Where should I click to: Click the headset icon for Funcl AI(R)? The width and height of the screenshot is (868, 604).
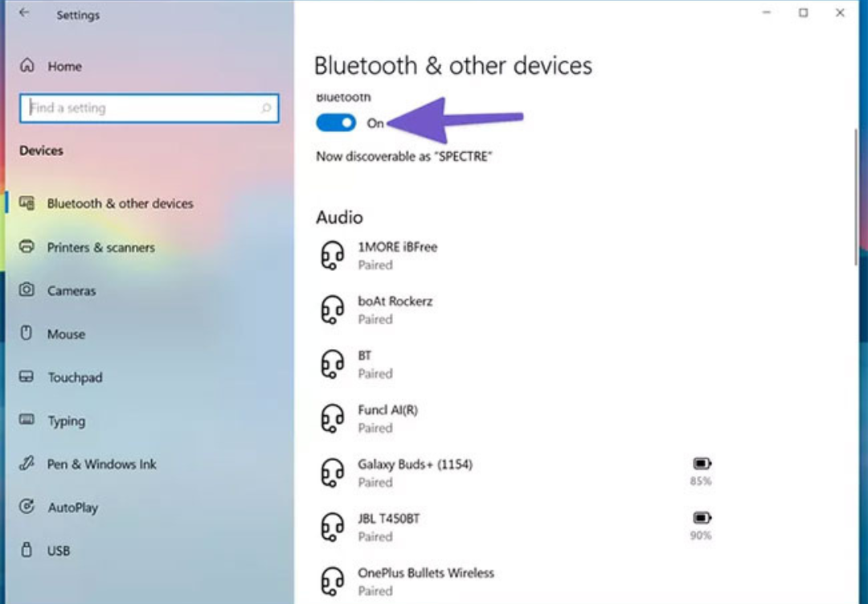[x=333, y=418]
